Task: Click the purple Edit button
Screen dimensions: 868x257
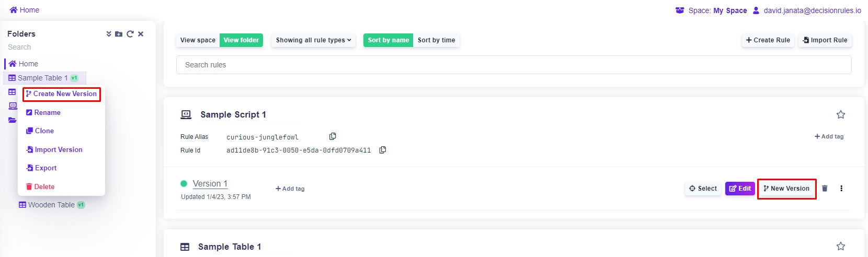Action: click(740, 189)
